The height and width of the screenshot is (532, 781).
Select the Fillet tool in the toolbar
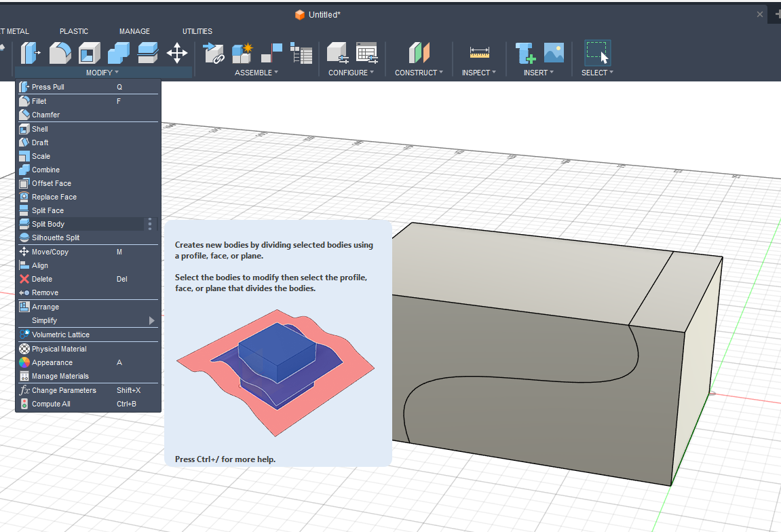tap(60, 53)
